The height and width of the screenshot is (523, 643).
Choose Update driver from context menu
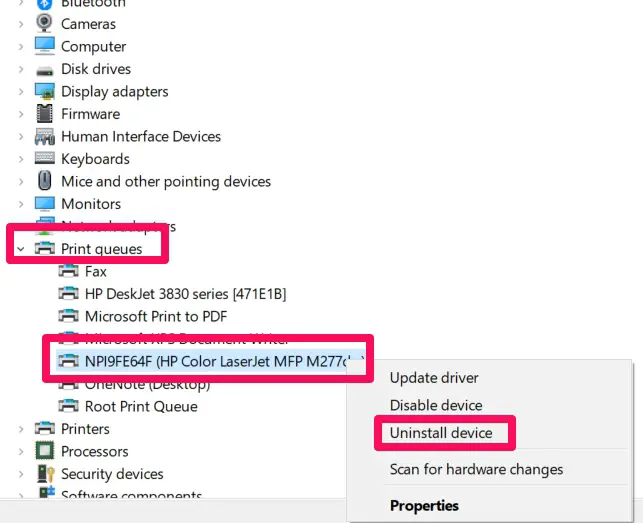click(434, 378)
